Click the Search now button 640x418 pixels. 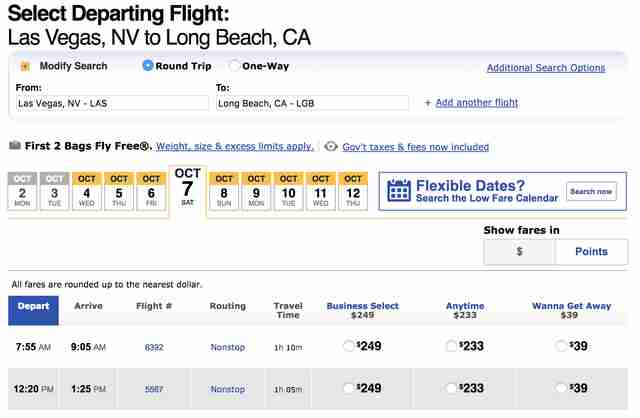click(x=591, y=191)
